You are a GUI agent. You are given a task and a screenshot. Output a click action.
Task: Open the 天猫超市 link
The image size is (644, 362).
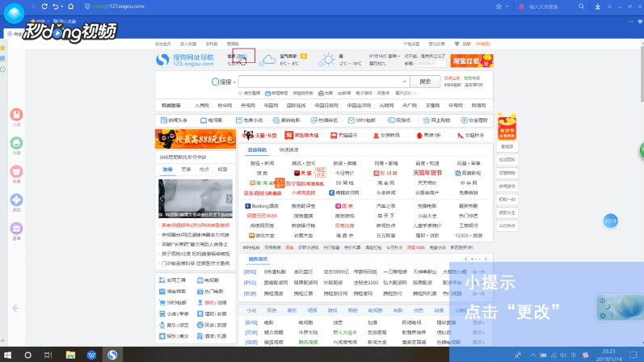click(x=343, y=135)
